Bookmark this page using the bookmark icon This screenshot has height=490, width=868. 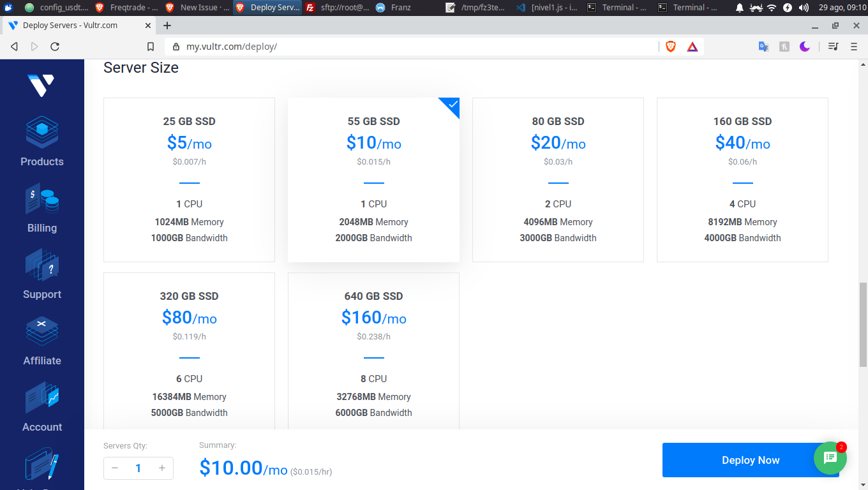[x=151, y=47]
